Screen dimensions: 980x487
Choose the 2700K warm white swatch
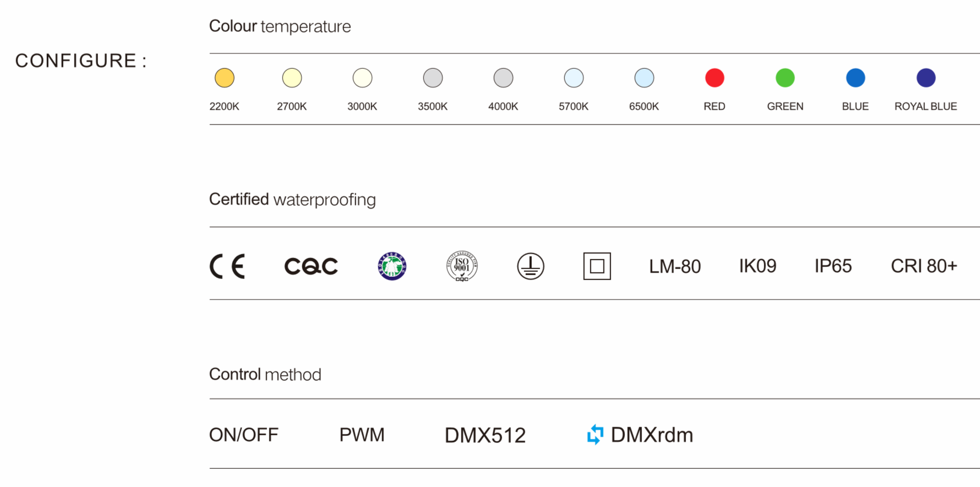292,78
